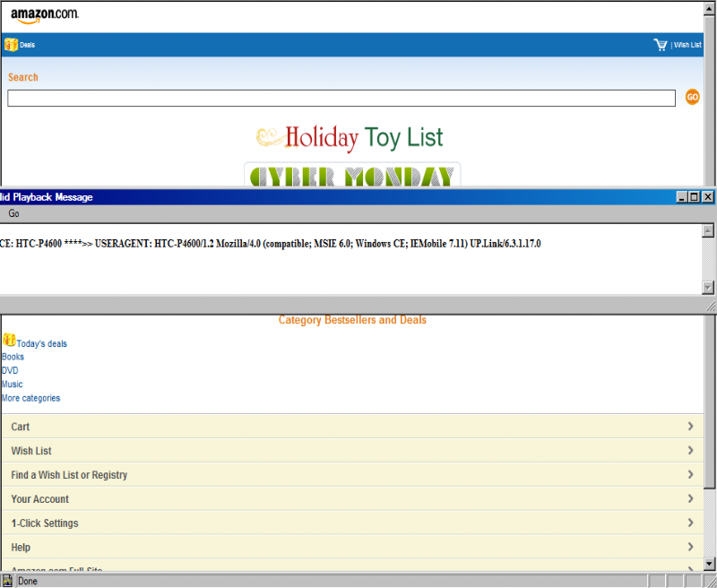The height and width of the screenshot is (588, 717).
Task: Click the Category Bestsellers and Deals heading
Action: point(352,320)
